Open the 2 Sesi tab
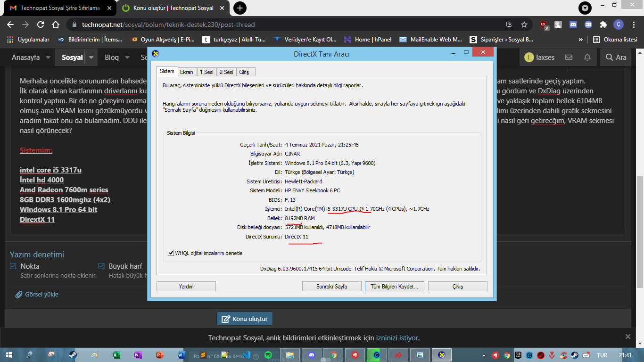This screenshot has height=362, width=644. (226, 72)
